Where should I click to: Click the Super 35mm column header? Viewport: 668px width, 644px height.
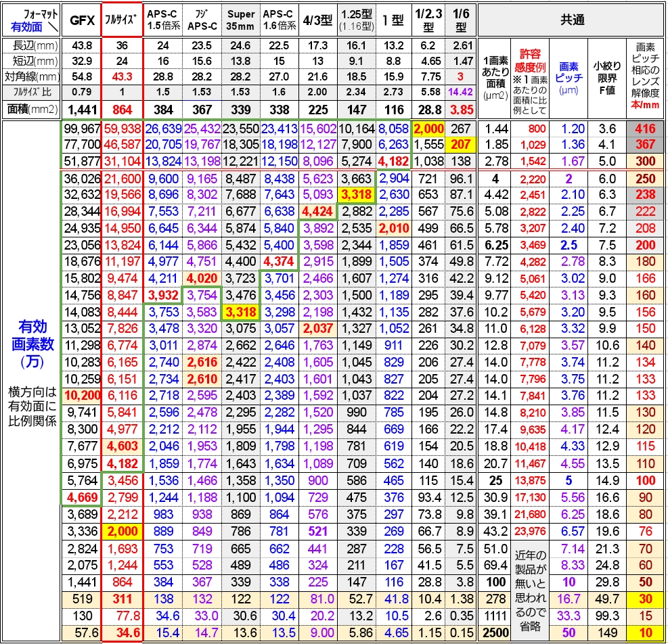pyautogui.click(x=241, y=20)
